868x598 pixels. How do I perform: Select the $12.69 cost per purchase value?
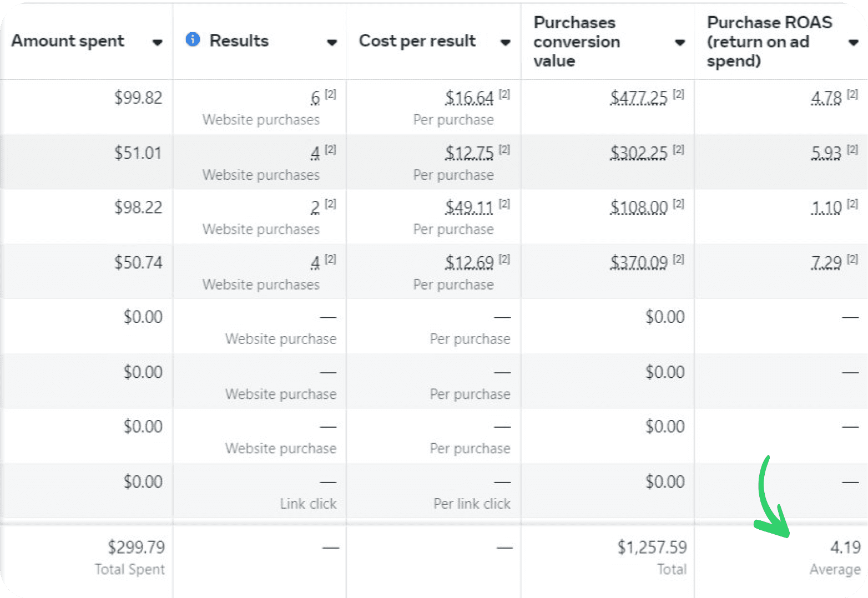pyautogui.click(x=469, y=262)
